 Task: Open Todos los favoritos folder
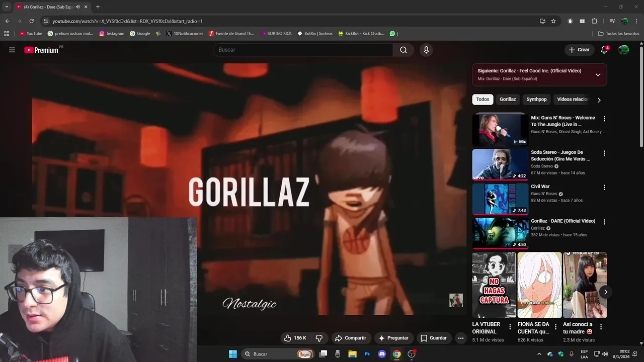[x=618, y=34]
